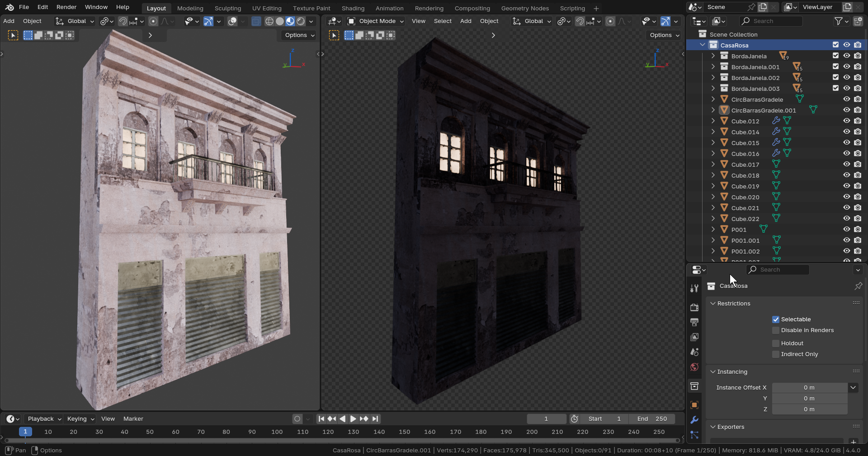Click the End frame field

point(652,419)
